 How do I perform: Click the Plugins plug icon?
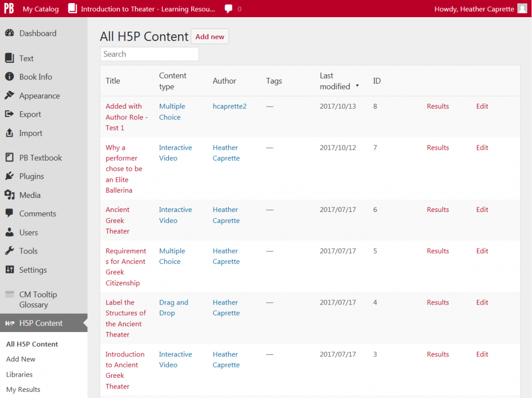9,176
